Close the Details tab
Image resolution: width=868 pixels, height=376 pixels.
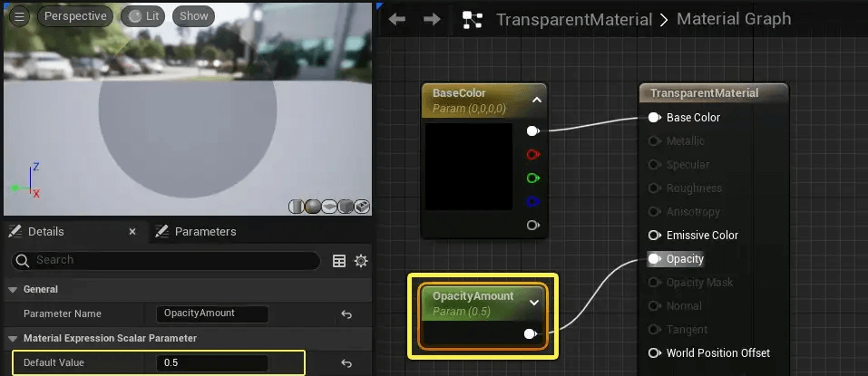[x=132, y=232]
